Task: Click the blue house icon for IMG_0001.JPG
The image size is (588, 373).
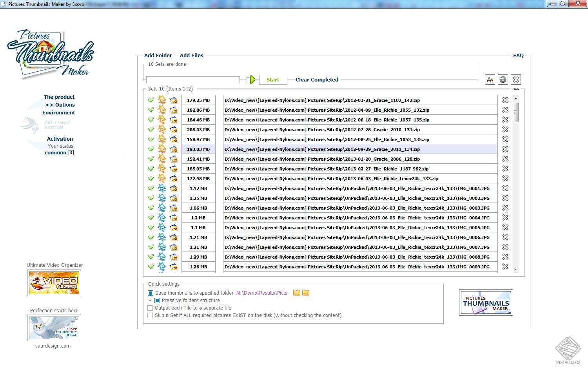Action: tap(162, 188)
